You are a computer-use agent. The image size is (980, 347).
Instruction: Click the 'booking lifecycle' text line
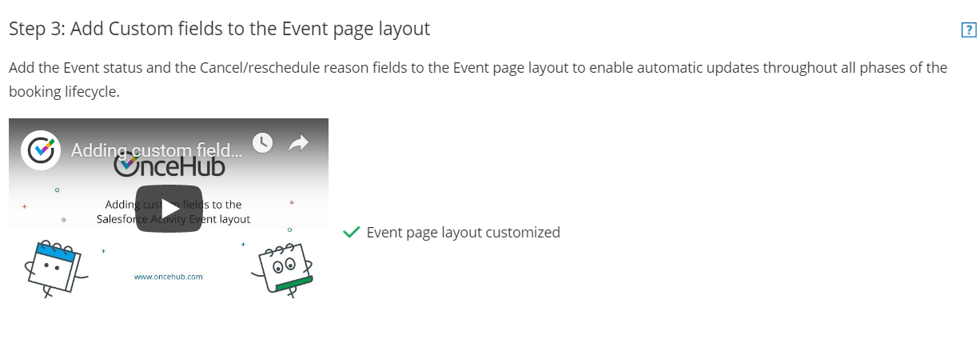(x=64, y=91)
